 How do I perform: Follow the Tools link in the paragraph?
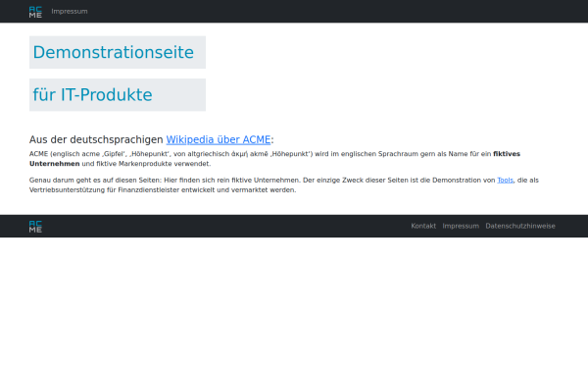pos(505,181)
